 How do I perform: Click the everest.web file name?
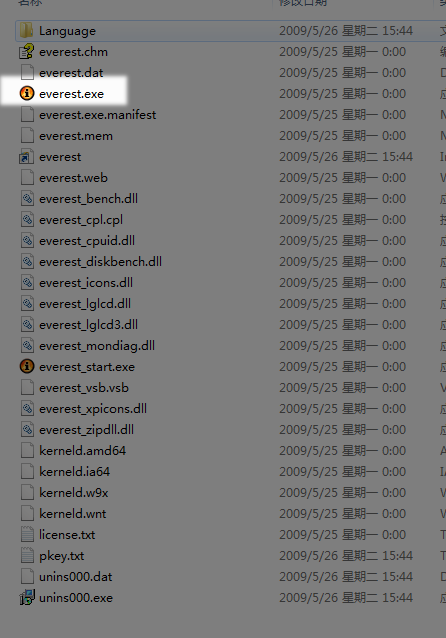[73, 178]
